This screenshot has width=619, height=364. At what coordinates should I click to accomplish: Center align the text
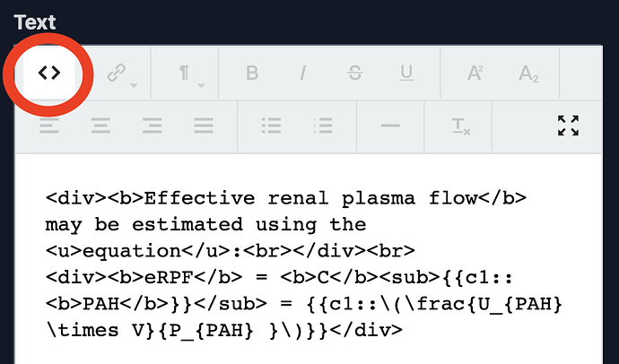100,126
